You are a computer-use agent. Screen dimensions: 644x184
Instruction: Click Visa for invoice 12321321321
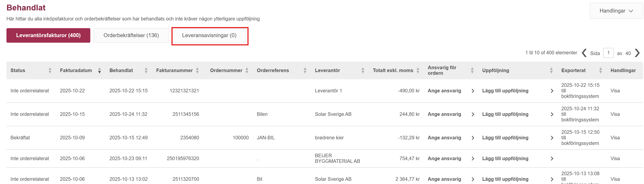[615, 91]
